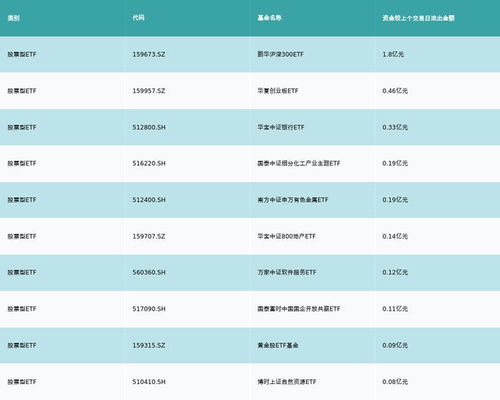Image resolution: width=500 pixels, height=400 pixels.
Task: Click fund name 万家中证软件服务ETF
Action: coord(287,272)
